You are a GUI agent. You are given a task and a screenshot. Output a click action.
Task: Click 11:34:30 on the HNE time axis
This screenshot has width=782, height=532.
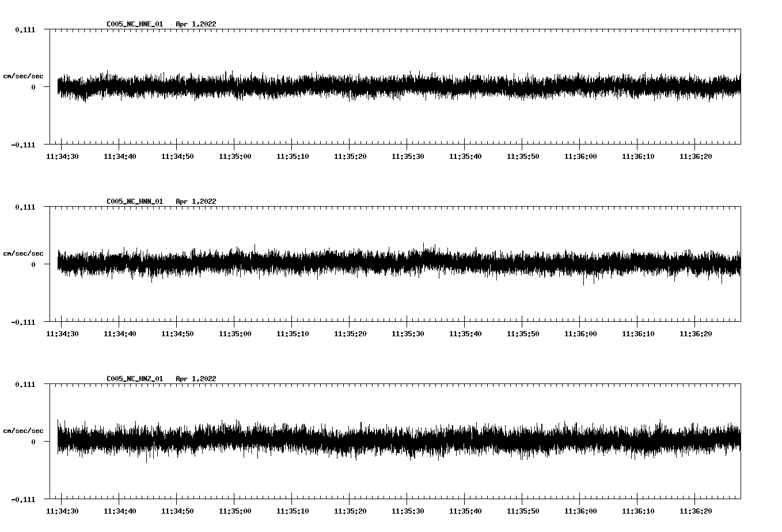coord(62,157)
